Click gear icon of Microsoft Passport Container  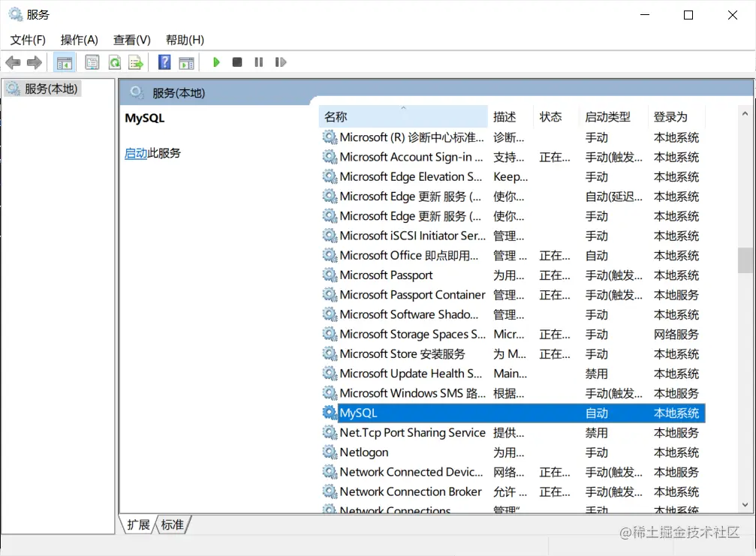click(330, 295)
